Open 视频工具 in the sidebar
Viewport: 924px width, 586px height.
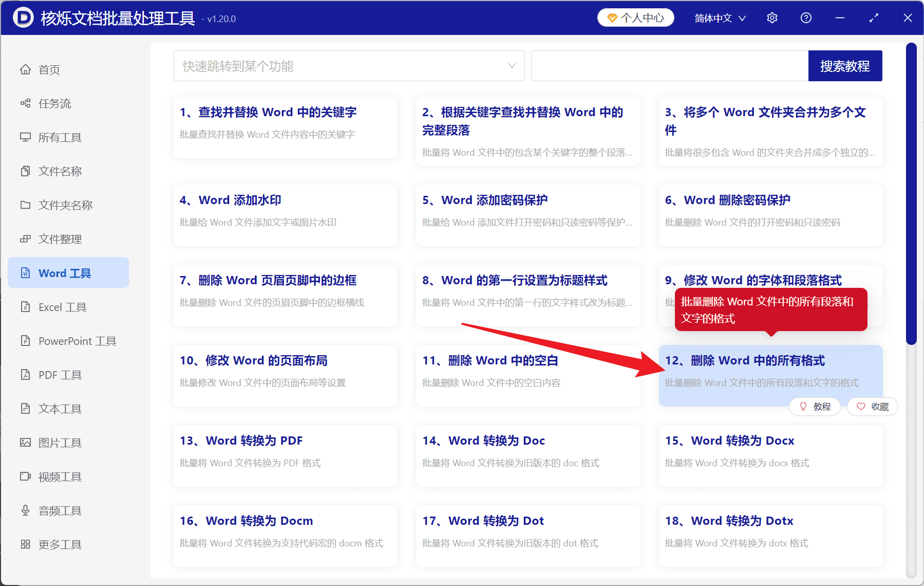(x=59, y=477)
